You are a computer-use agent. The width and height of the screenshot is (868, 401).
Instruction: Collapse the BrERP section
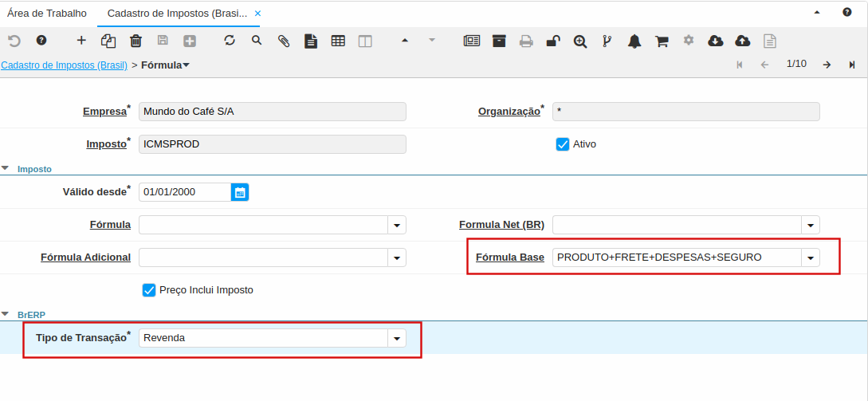pyautogui.click(x=5, y=314)
